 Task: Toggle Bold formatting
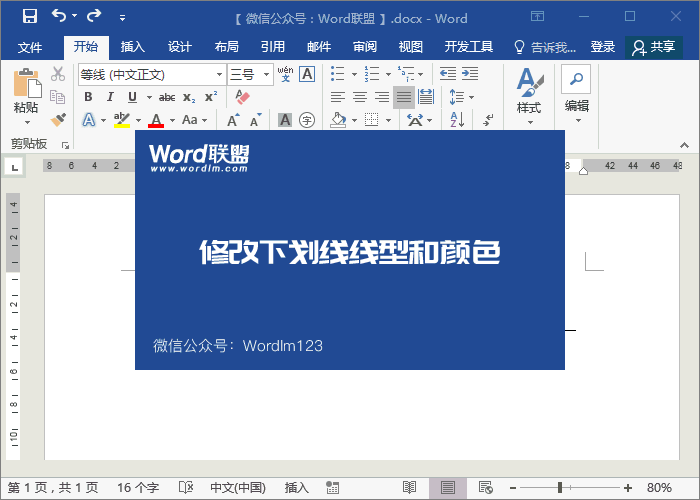(x=88, y=97)
